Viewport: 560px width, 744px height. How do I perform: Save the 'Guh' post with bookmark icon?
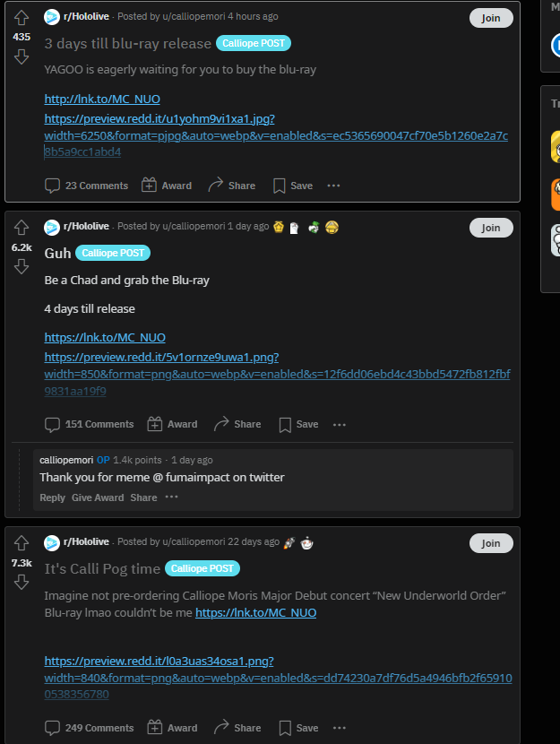[x=298, y=424]
